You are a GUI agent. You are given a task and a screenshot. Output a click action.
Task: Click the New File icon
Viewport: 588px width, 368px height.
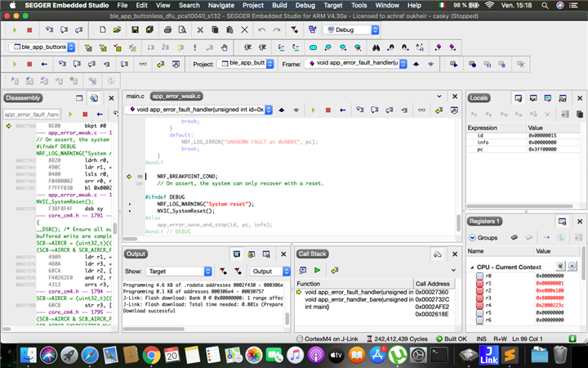click(x=102, y=29)
